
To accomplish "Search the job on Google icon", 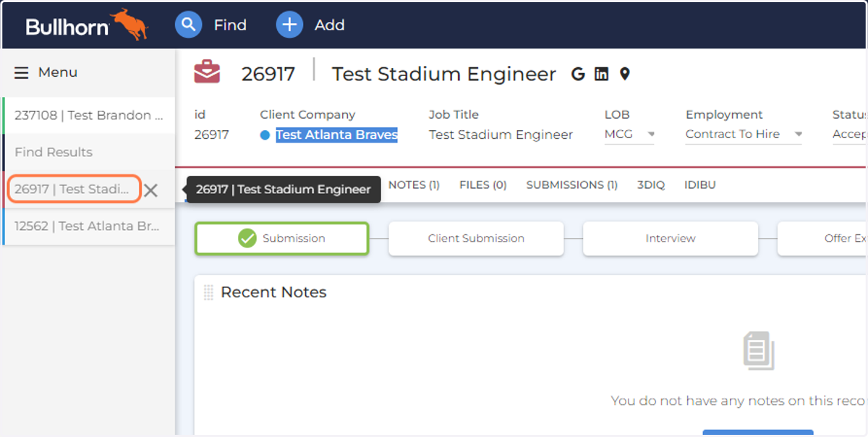I will point(578,74).
